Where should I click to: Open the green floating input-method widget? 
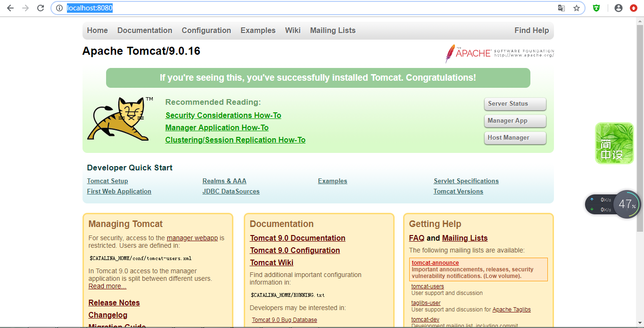tap(614, 143)
